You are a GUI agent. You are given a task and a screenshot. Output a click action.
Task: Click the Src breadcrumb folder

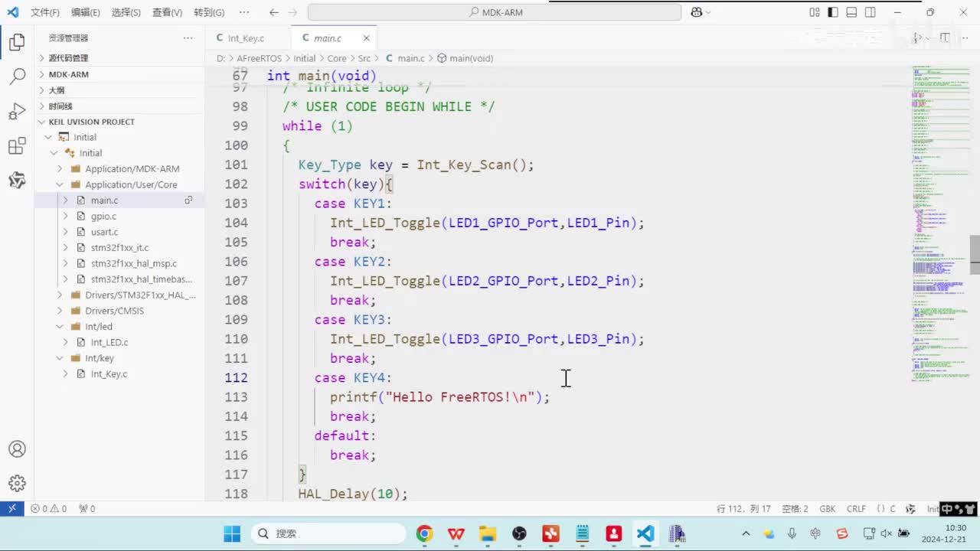point(364,58)
